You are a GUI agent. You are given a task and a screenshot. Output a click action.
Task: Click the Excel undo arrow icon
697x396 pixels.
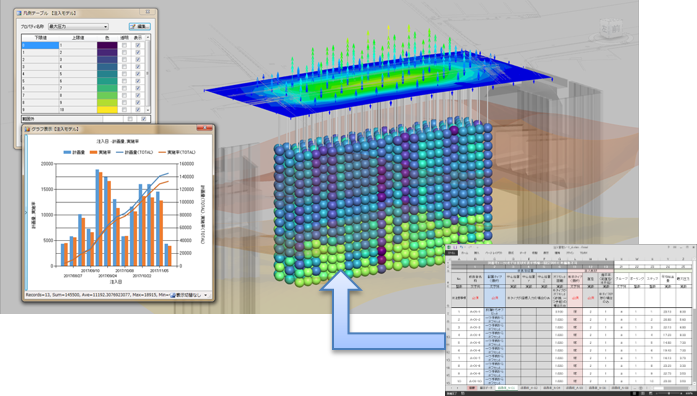[x=461, y=247]
